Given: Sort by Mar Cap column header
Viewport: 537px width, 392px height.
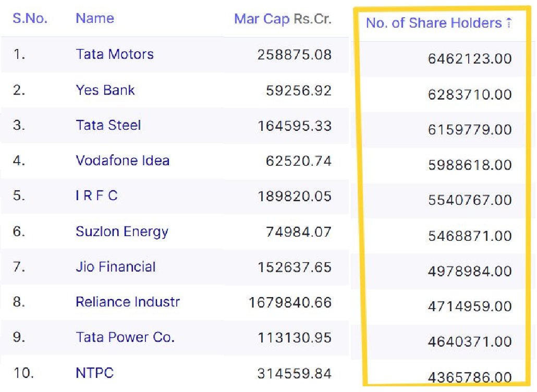Looking at the screenshot, I should (x=262, y=19).
